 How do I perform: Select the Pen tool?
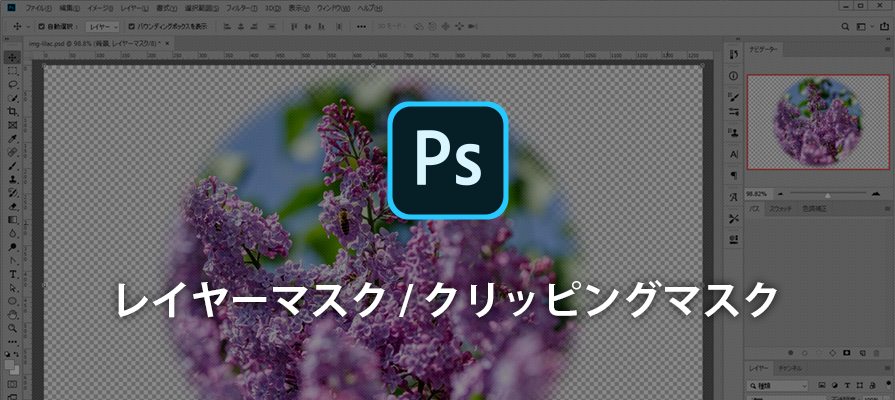tap(13, 261)
